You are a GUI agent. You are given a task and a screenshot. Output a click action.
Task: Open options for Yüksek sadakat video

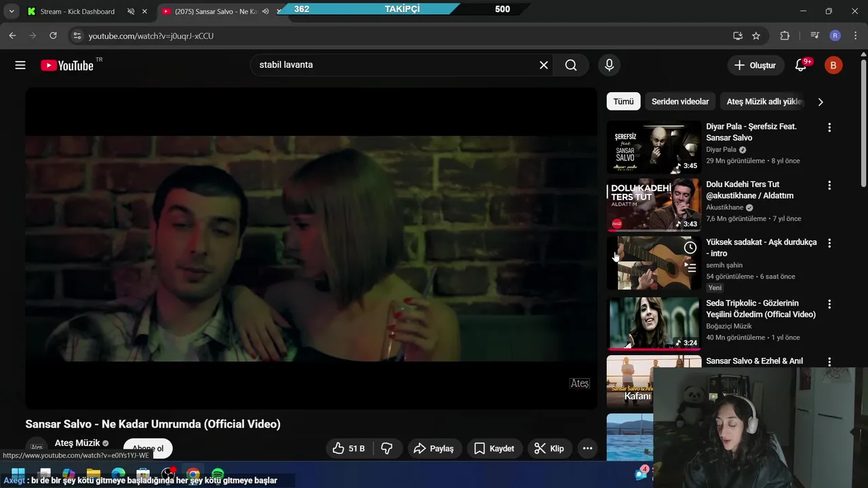pos(829,243)
